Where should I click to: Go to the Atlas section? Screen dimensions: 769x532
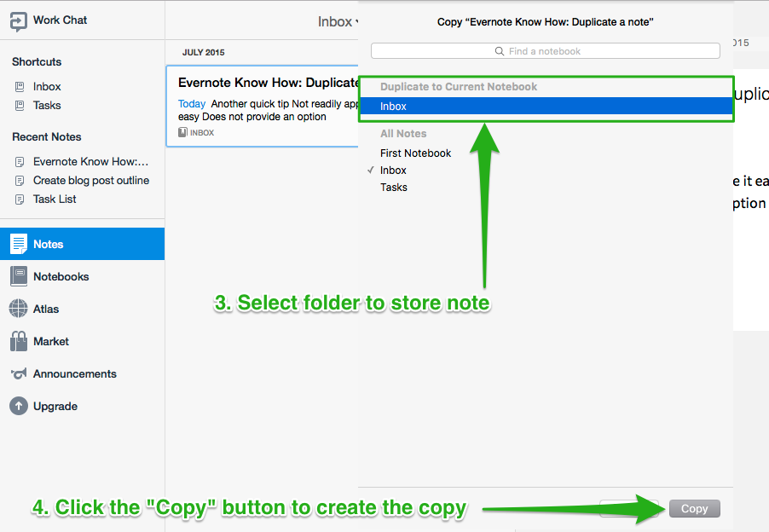45,309
